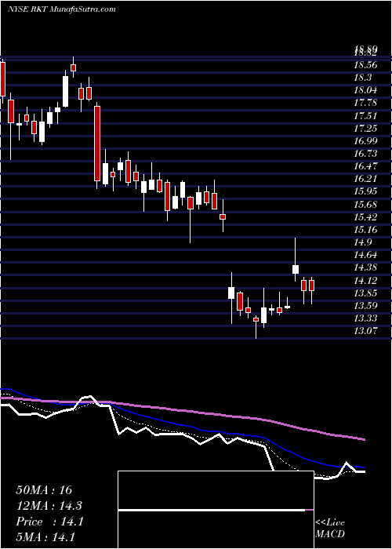This screenshot has width=392, height=549.
Task: Select the last red candlestick on chart
Action: (x=311, y=285)
